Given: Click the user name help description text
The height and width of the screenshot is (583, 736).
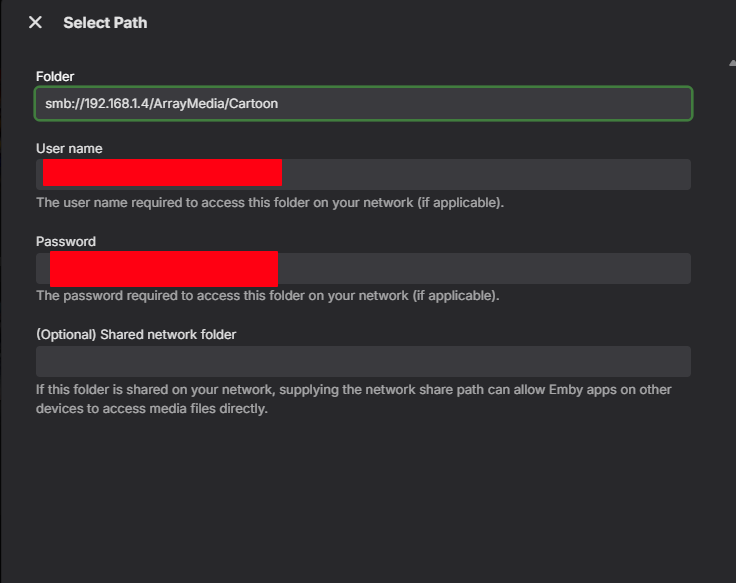Looking at the screenshot, I should click(270, 202).
